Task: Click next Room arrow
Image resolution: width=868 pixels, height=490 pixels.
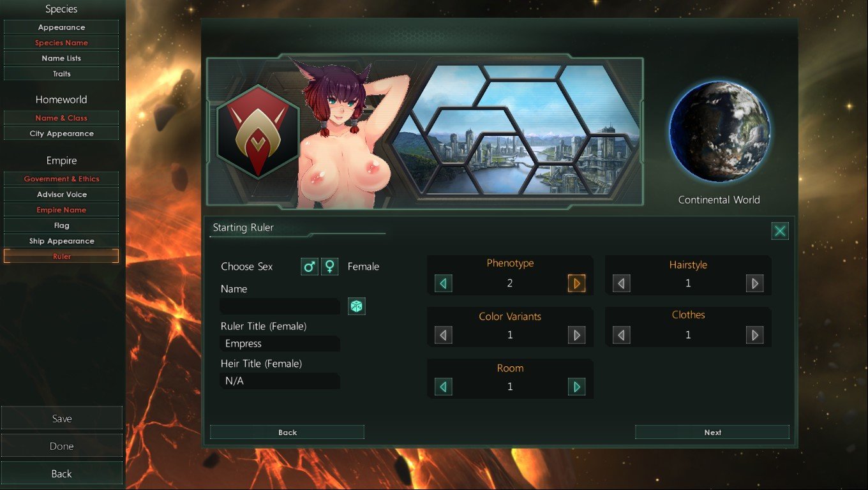Action: pos(576,387)
